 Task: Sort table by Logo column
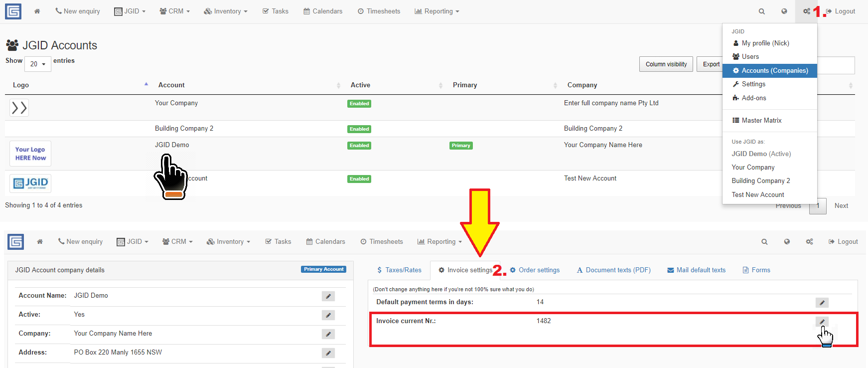78,85
